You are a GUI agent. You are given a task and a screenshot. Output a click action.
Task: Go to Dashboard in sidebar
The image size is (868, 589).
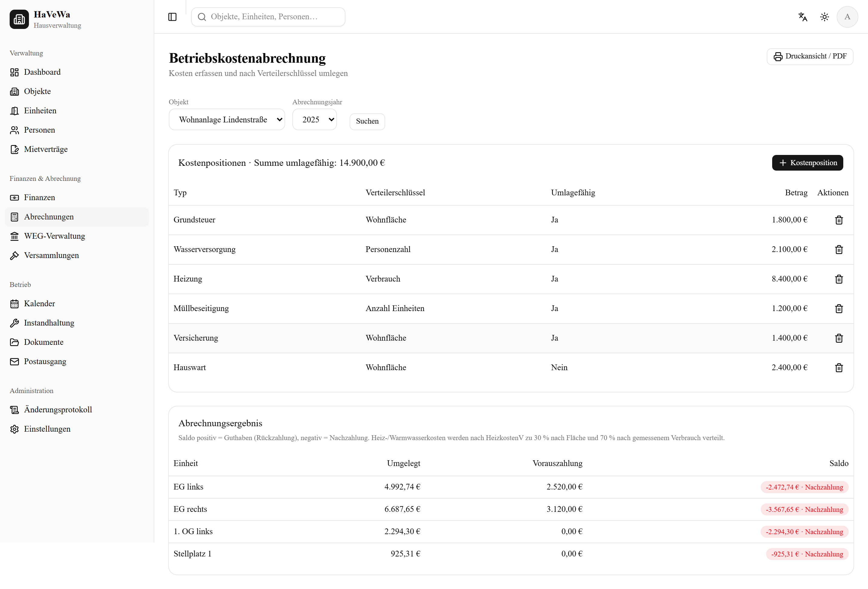[77, 72]
